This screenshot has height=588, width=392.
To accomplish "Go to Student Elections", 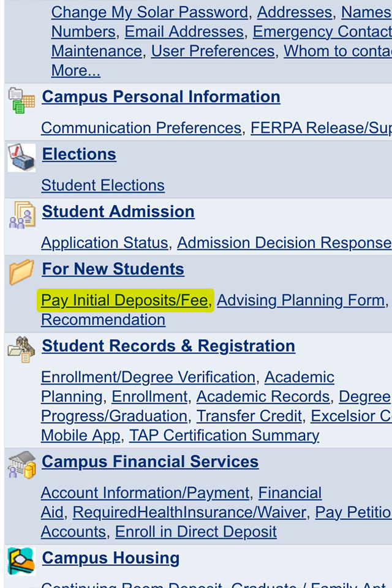I will pos(102,186).
